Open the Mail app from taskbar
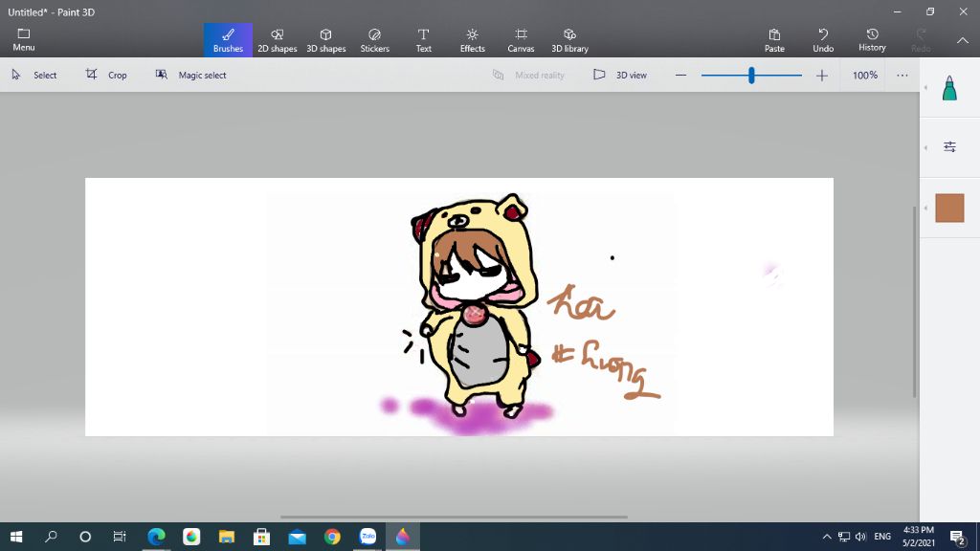This screenshot has height=551, width=980. coord(297,537)
